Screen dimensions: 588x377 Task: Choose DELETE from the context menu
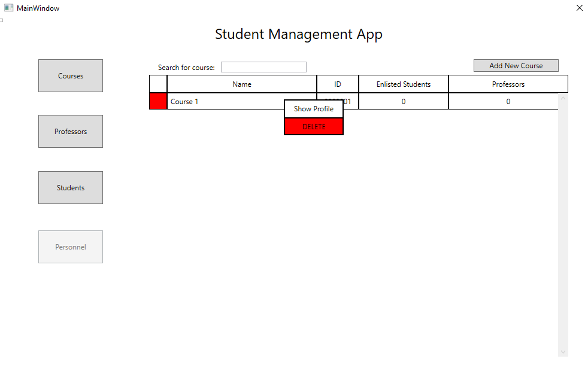314,127
